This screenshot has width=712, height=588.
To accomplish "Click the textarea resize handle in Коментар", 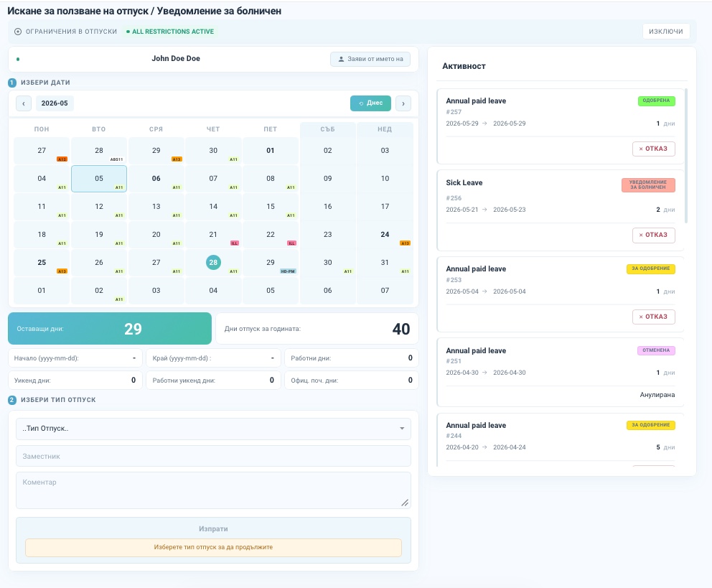I will 405,502.
